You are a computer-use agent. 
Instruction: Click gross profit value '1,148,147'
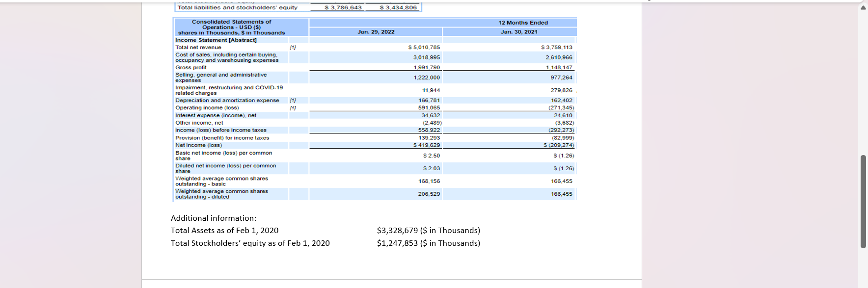[559, 68]
